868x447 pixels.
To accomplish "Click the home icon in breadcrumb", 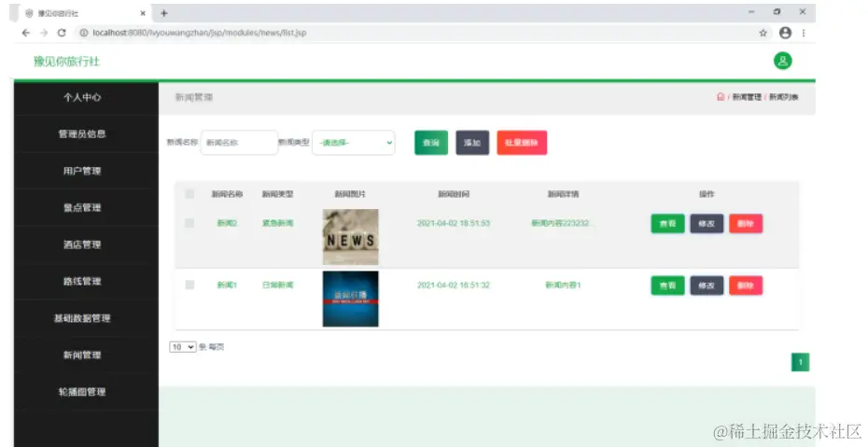I will coord(721,97).
